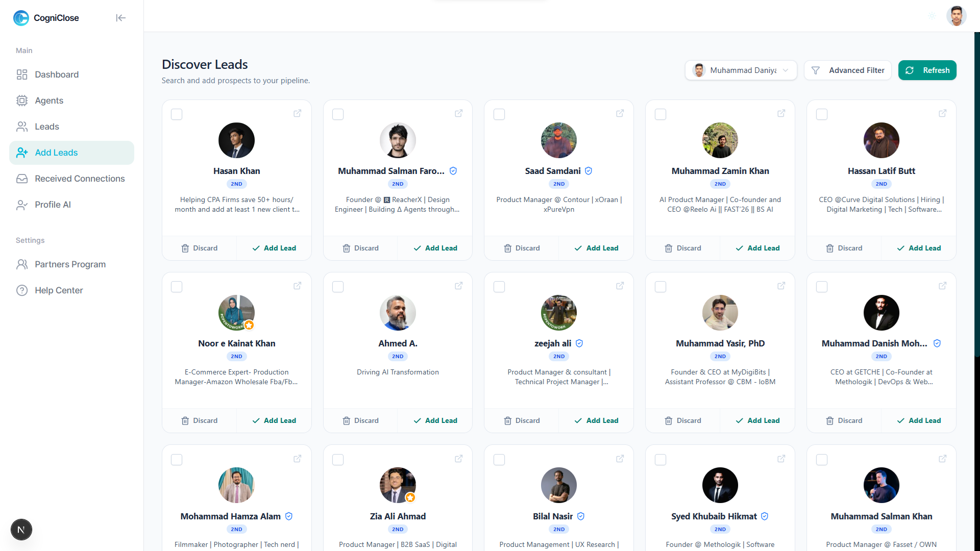
Task: Open Muhammad Salman Khan's external link icon
Action: click(x=943, y=459)
